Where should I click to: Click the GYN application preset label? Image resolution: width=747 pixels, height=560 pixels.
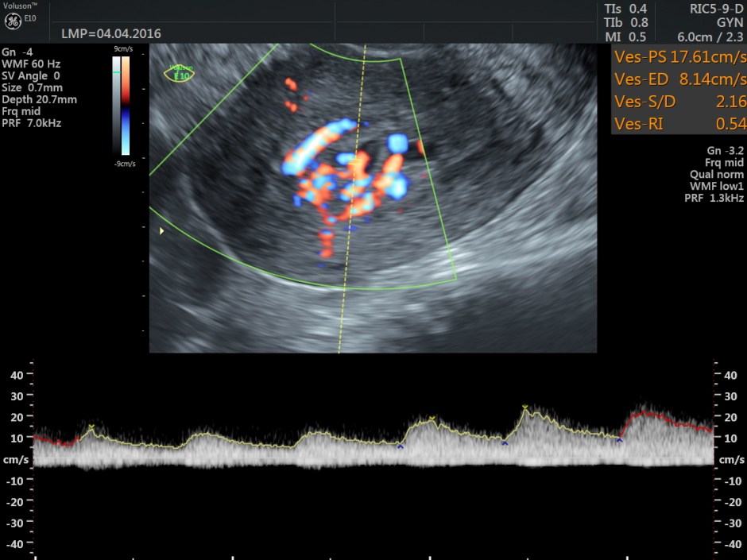click(730, 23)
